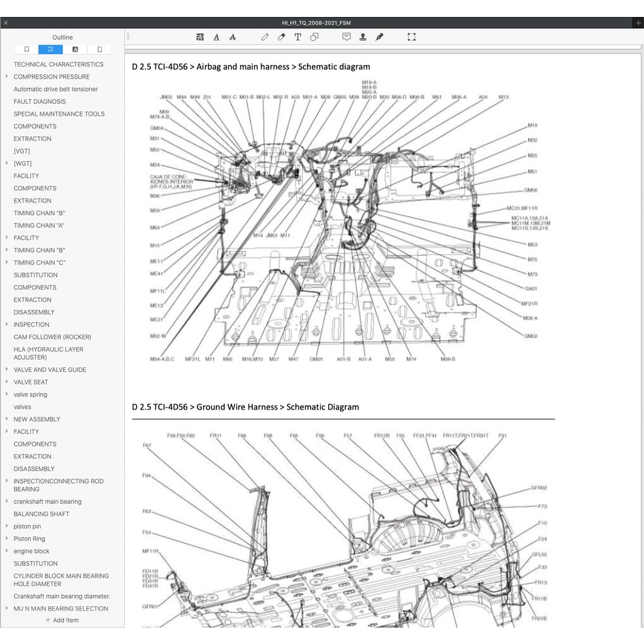This screenshot has height=644, width=644.
Task: Select the pencil annotation tool
Action: pyautogui.click(x=265, y=37)
